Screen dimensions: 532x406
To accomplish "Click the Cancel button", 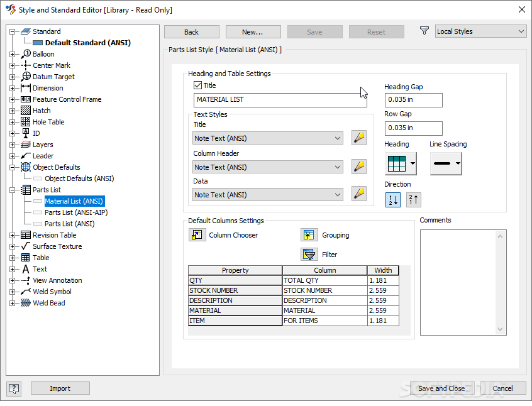I will point(503,388).
